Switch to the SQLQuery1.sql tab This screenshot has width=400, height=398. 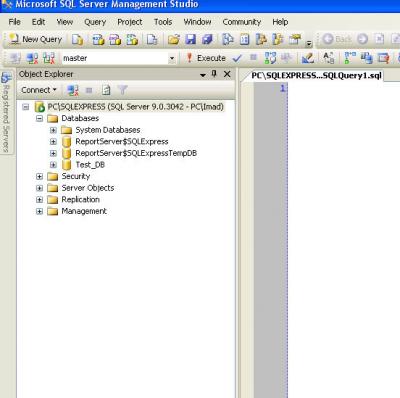316,76
